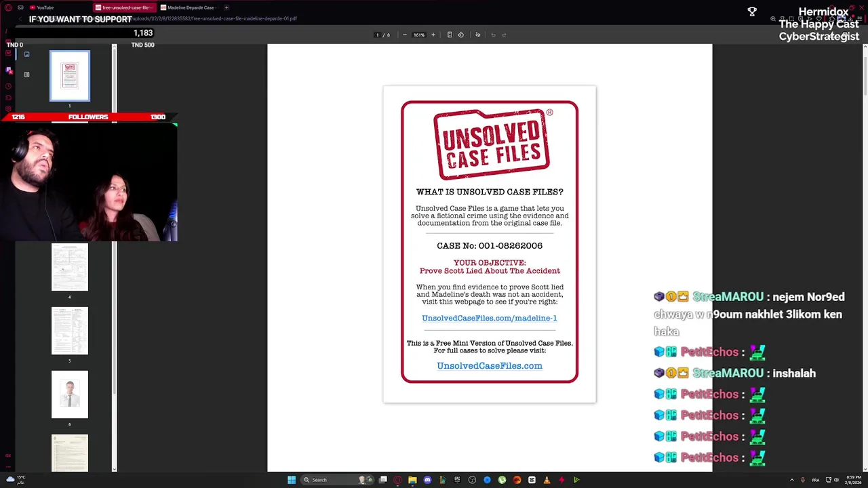This screenshot has width=868, height=488.
Task: Rotate the PDF counterclockwise
Action: click(x=461, y=35)
